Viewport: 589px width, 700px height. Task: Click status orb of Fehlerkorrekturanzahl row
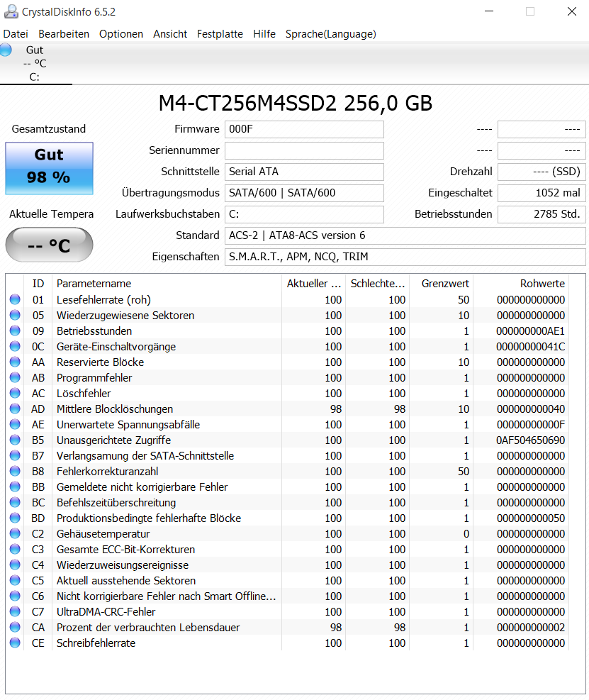15,471
